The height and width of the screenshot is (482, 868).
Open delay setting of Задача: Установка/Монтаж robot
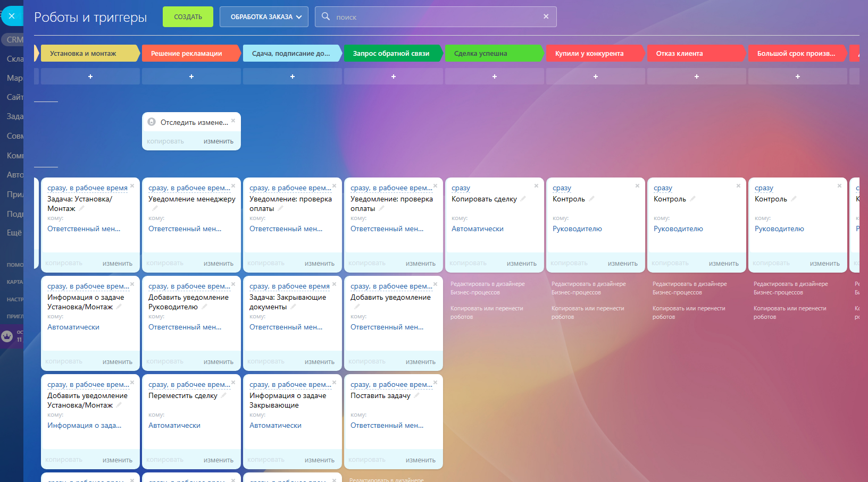coord(87,188)
